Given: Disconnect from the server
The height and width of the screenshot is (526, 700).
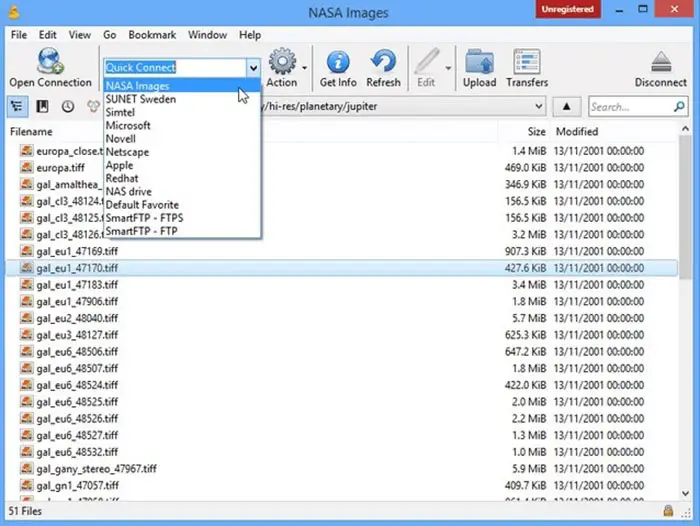Looking at the screenshot, I should 661,62.
